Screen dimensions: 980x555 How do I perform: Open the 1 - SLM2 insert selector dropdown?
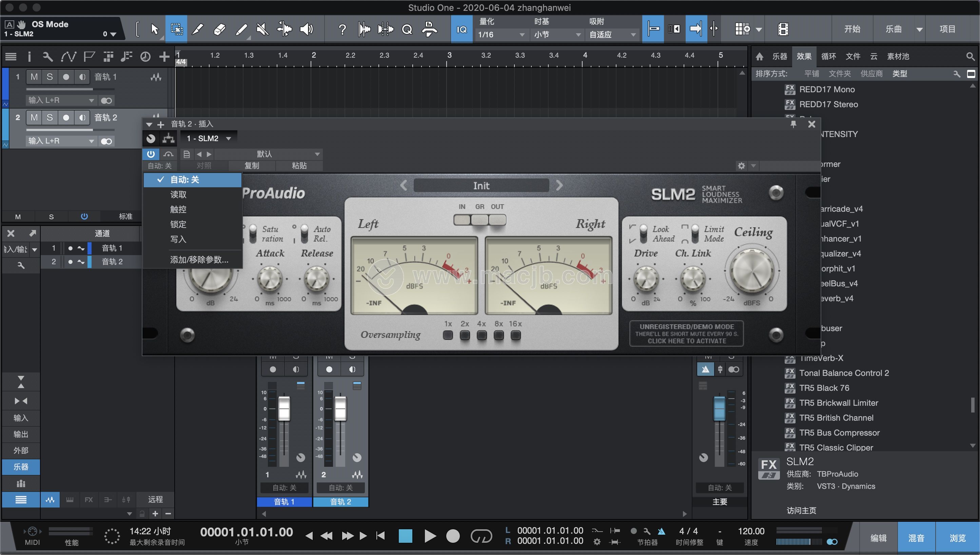coord(209,138)
